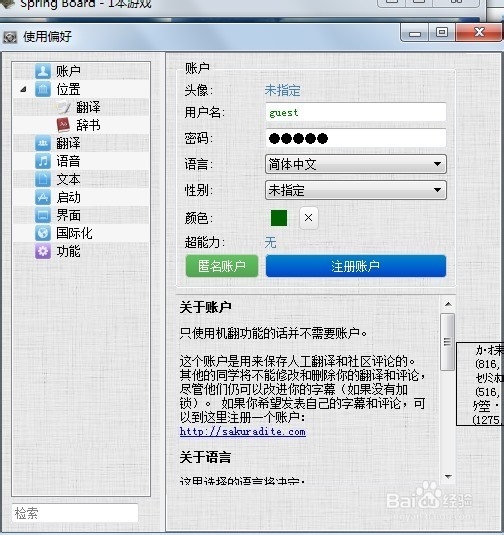
Task: Click the 关于语言 heading text
Action: [x=205, y=457]
